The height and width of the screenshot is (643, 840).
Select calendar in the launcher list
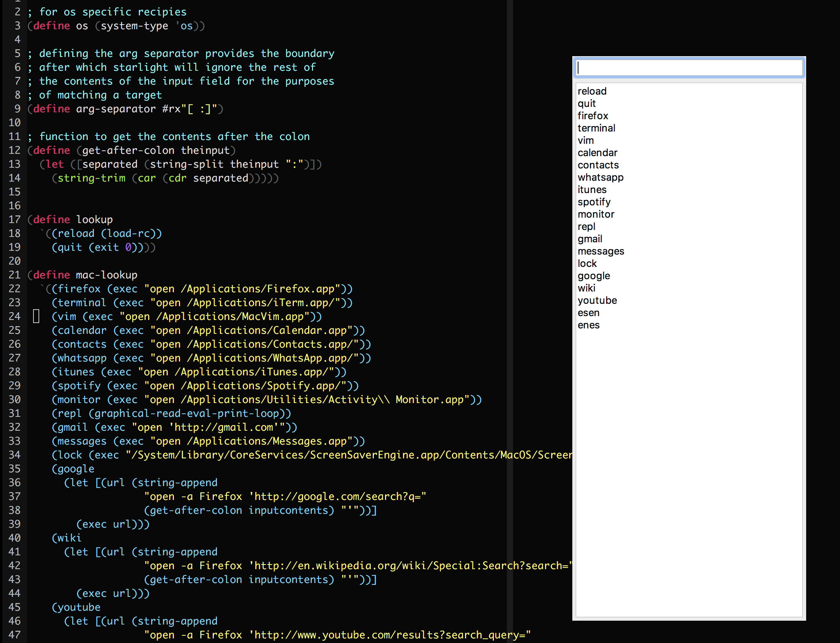click(597, 153)
